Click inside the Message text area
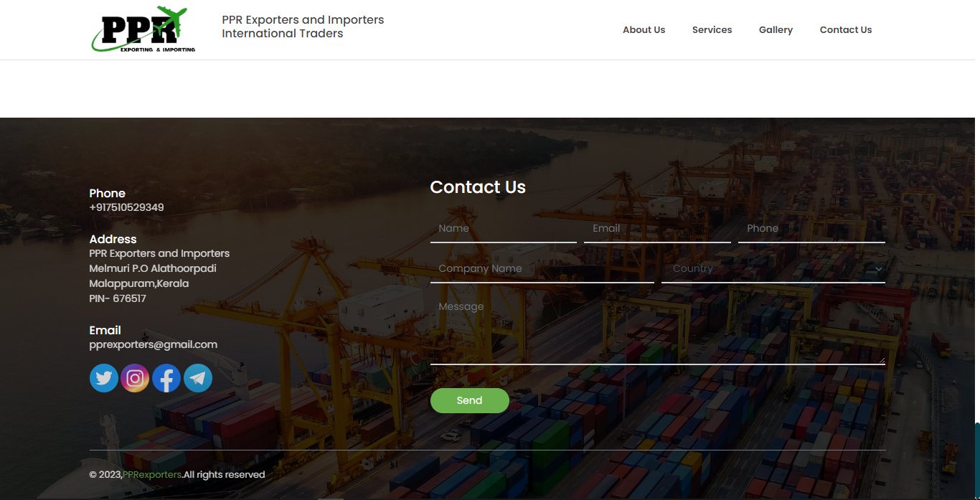The height and width of the screenshot is (500, 980). click(658, 329)
